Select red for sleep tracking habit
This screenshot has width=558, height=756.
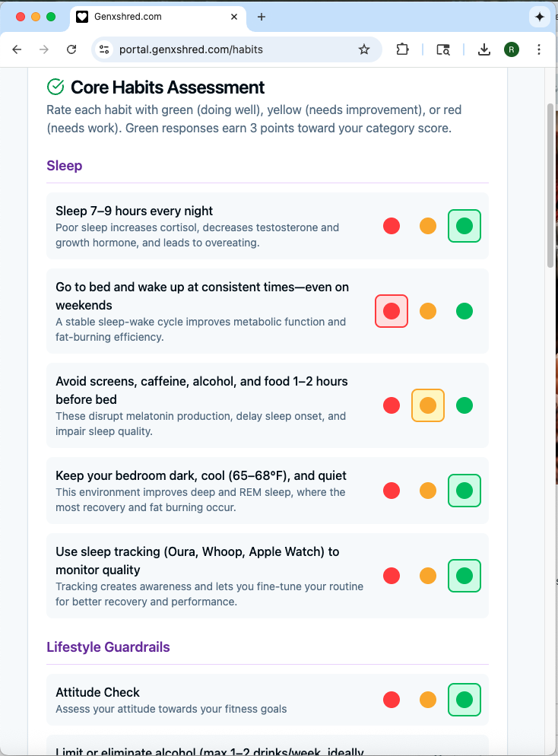tap(392, 576)
